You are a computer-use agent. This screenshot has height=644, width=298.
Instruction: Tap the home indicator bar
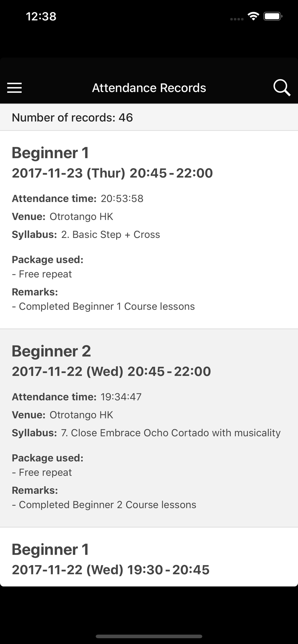click(149, 636)
